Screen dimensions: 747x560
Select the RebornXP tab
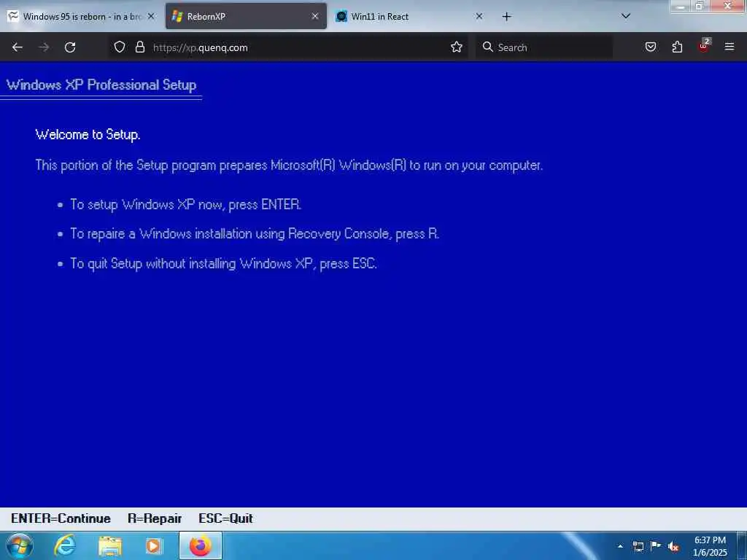tap(246, 16)
